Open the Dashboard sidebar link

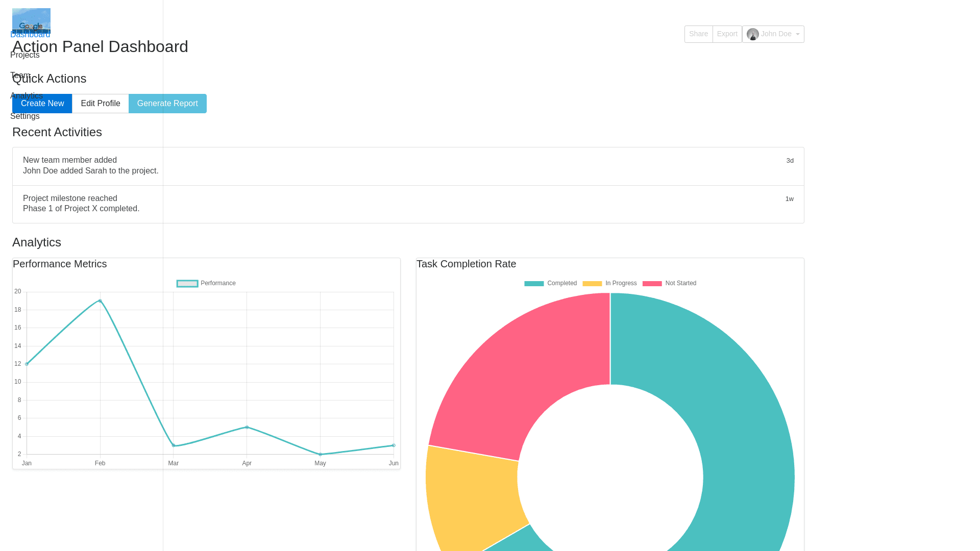tap(30, 35)
